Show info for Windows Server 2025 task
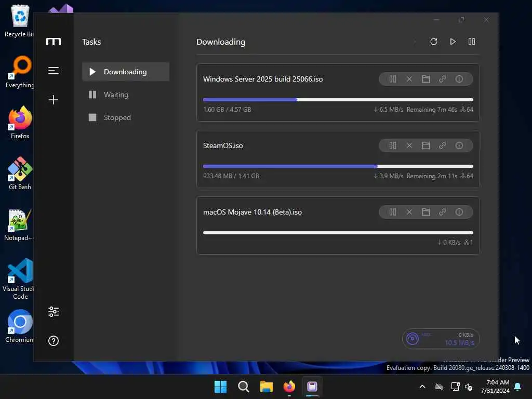 (459, 79)
